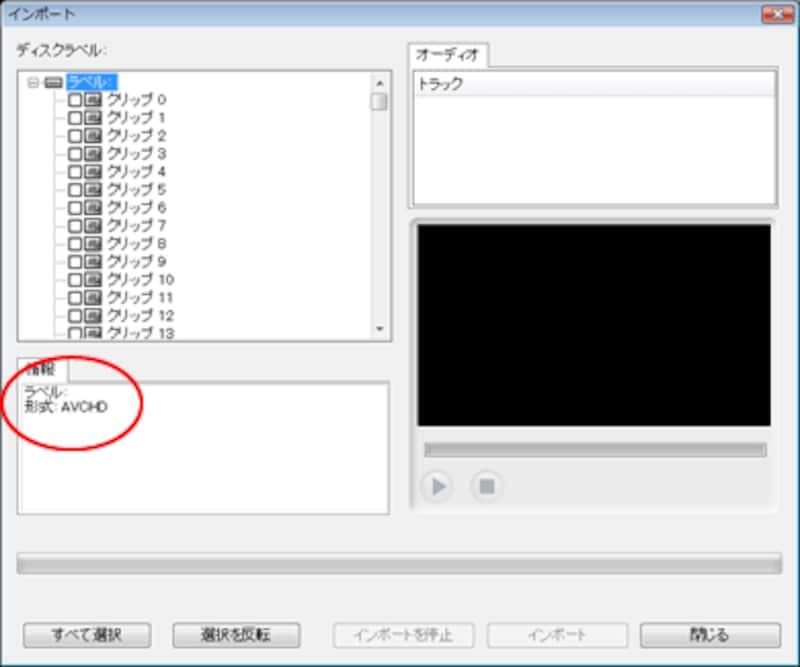Image resolution: width=800 pixels, height=667 pixels.
Task: Select the クリップ 3 entry text
Action: point(136,154)
